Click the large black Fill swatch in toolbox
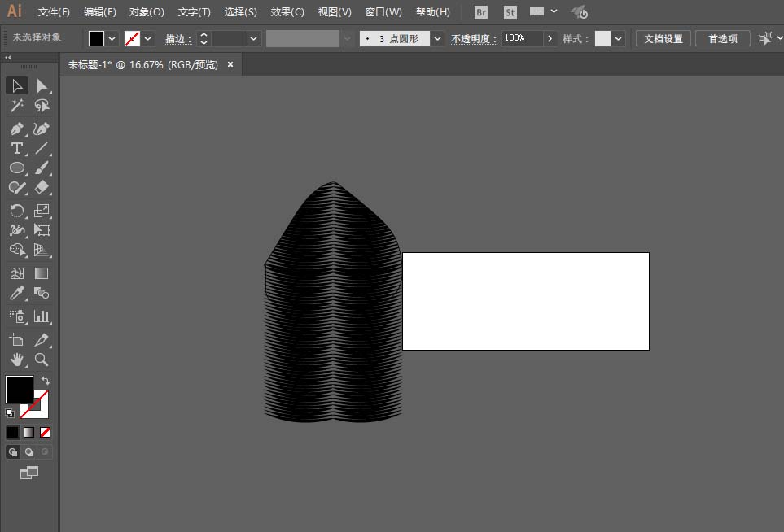This screenshot has height=532, width=784. tap(20, 389)
